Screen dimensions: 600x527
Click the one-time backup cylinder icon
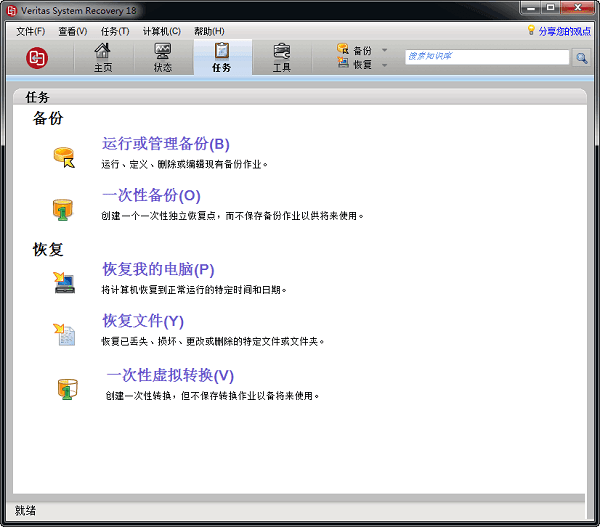tap(62, 210)
